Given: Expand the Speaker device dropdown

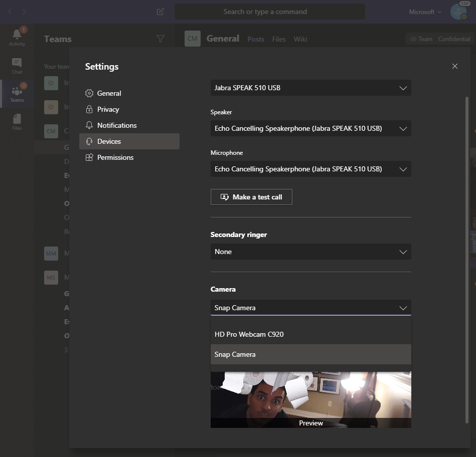Looking at the screenshot, I should click(310, 128).
